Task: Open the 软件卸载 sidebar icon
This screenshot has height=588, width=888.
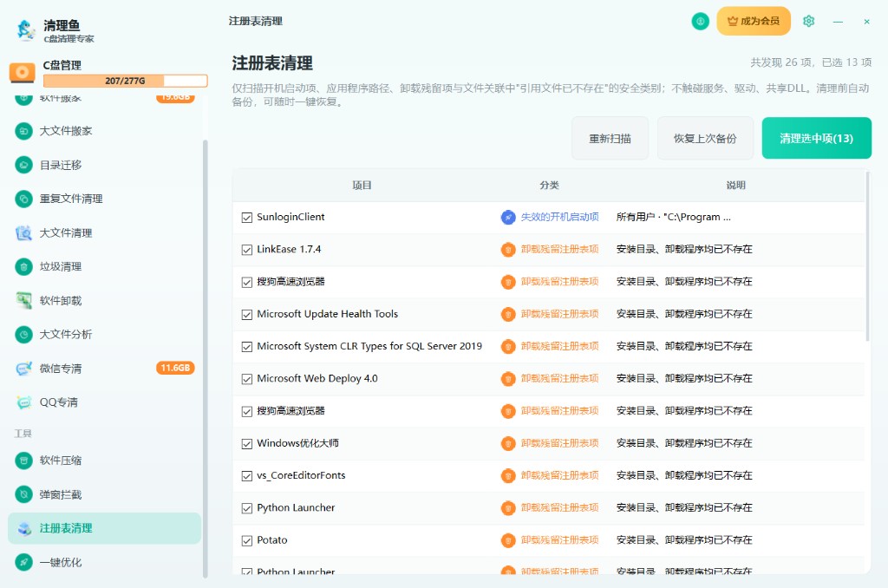Action: point(23,300)
